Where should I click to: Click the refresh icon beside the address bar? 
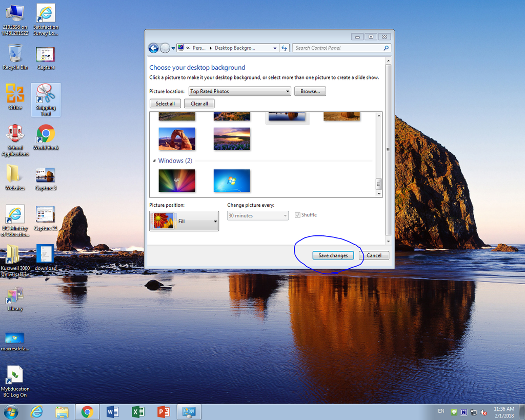pos(285,48)
